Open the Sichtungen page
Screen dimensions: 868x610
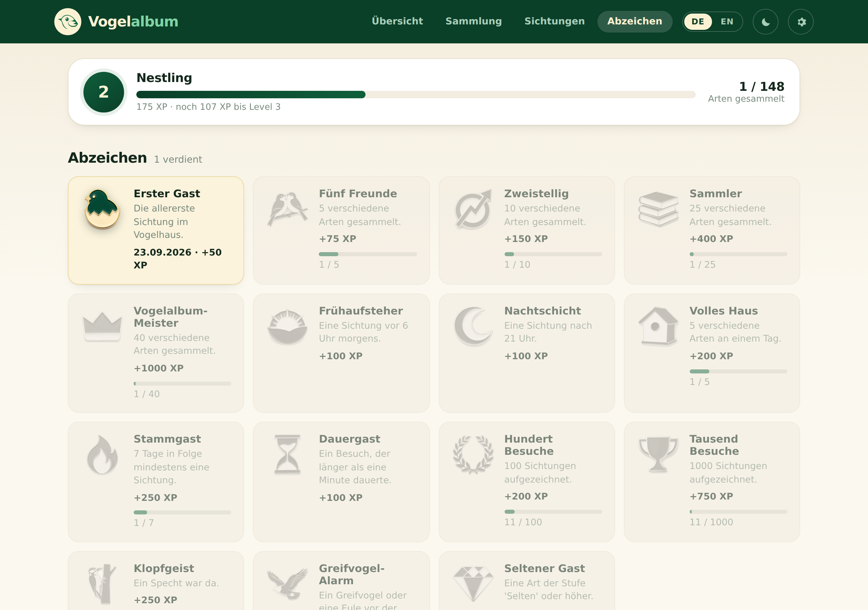[554, 21]
